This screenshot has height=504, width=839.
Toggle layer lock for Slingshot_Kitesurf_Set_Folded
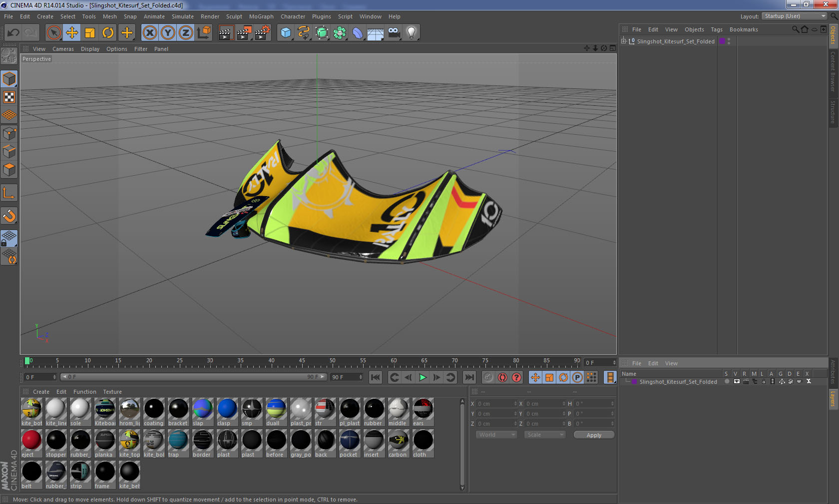[764, 382]
